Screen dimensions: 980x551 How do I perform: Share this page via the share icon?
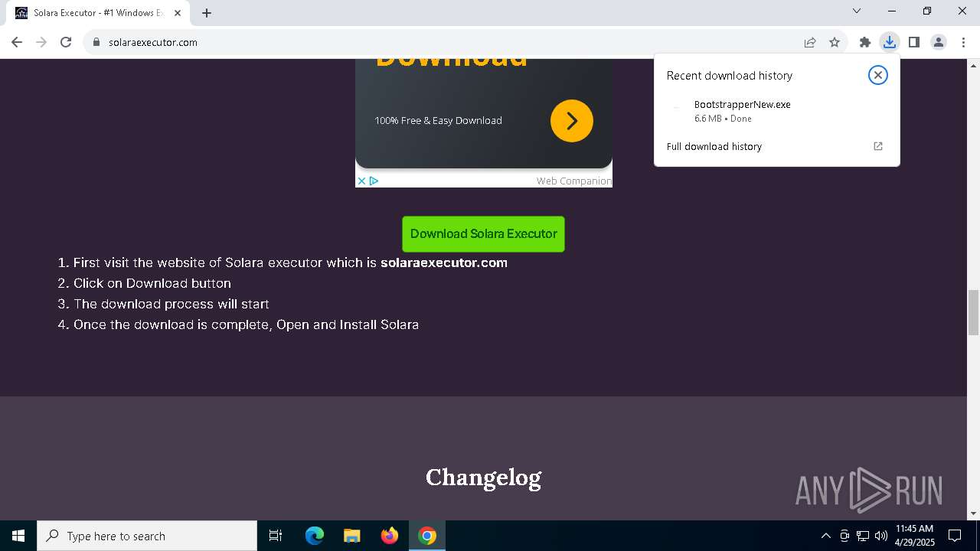coord(810,42)
